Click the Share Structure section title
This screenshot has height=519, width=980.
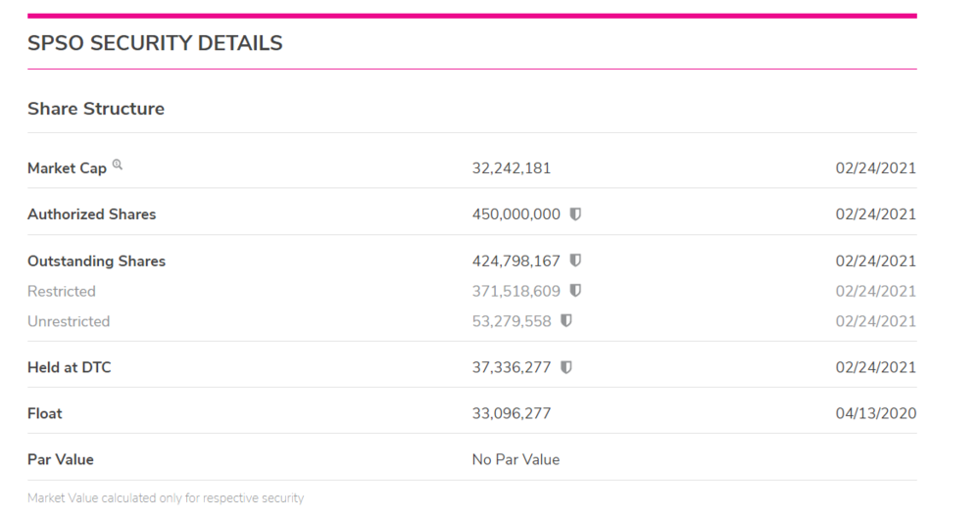point(96,109)
